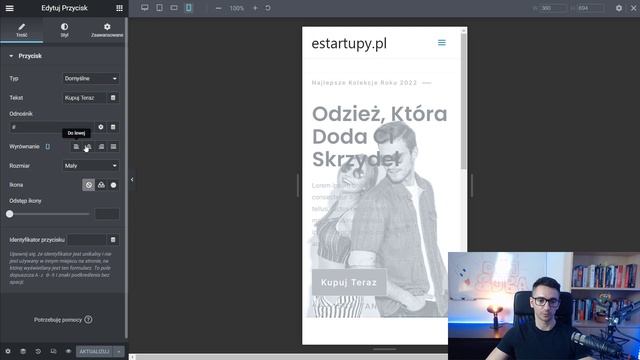Image resolution: width=640 pixels, height=360 pixels.
Task: Zoom out using the minus icon
Action: point(218,8)
